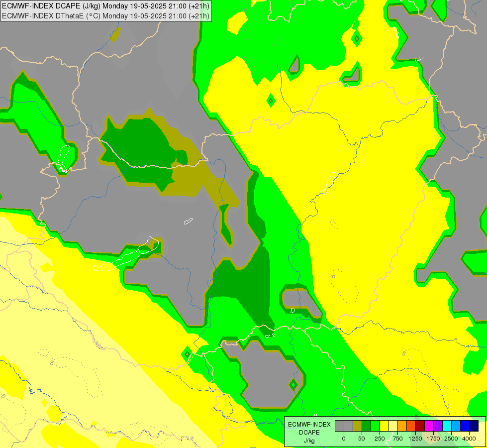Pick the sky blue legend swatch
Image resolution: width=487 pixels, height=448 pixels.
[x=456, y=426]
